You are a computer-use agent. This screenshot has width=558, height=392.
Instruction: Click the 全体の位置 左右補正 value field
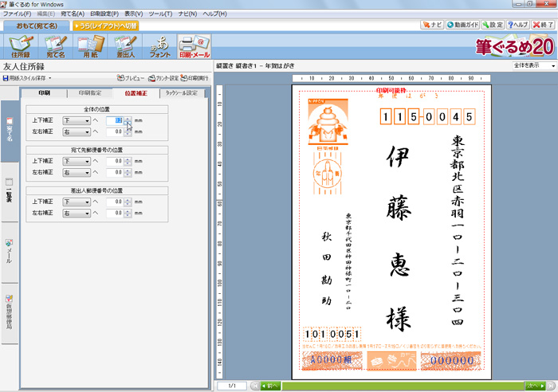pos(113,131)
